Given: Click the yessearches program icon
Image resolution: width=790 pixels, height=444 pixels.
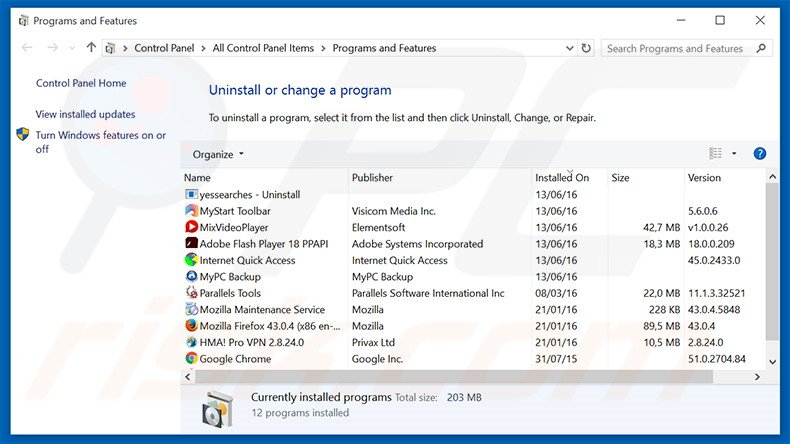Looking at the screenshot, I should coord(191,195).
